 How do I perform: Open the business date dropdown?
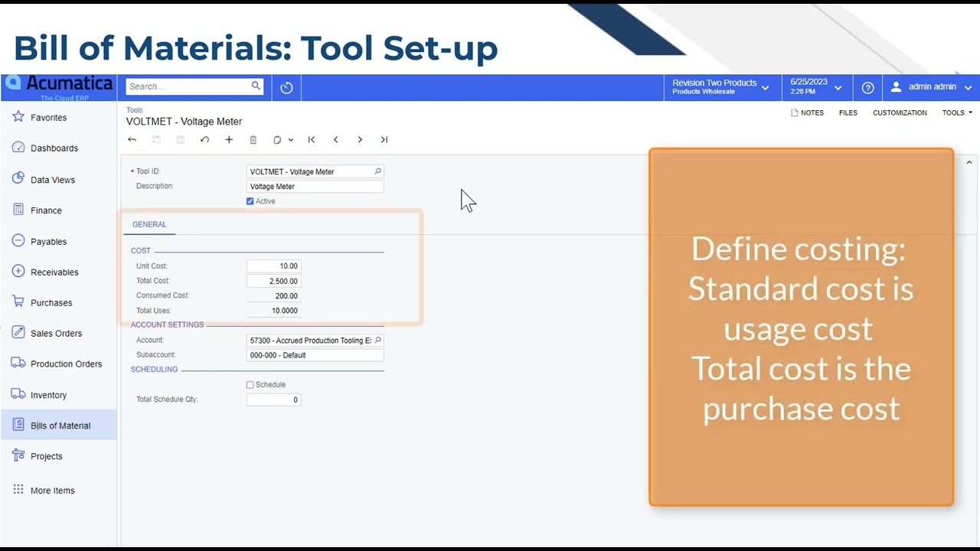815,87
